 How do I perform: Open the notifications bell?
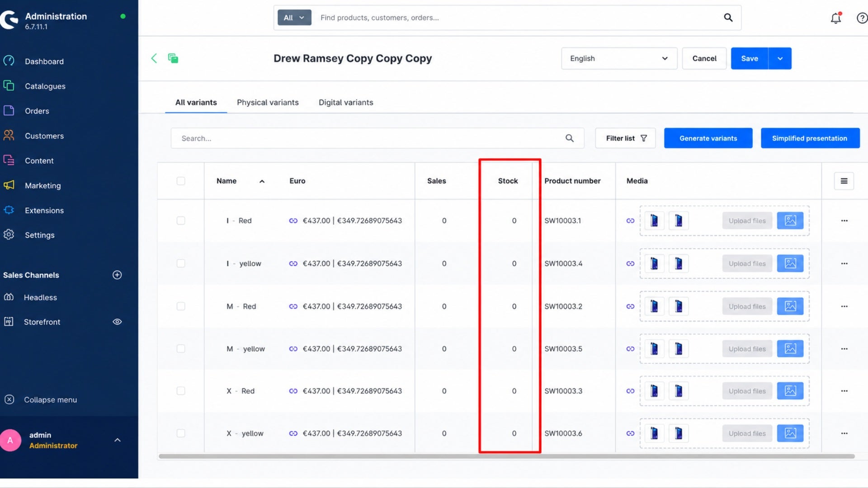[836, 18]
